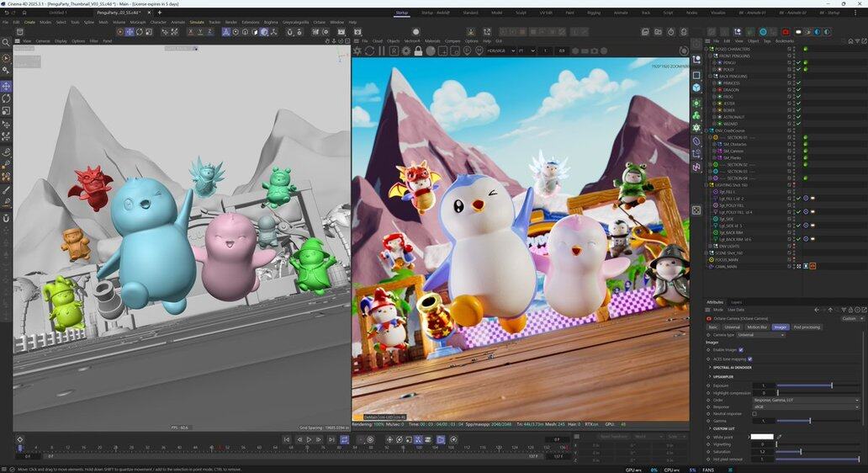Image resolution: width=868 pixels, height=473 pixels.
Task: Switch to the Layers tab
Action: (x=736, y=302)
